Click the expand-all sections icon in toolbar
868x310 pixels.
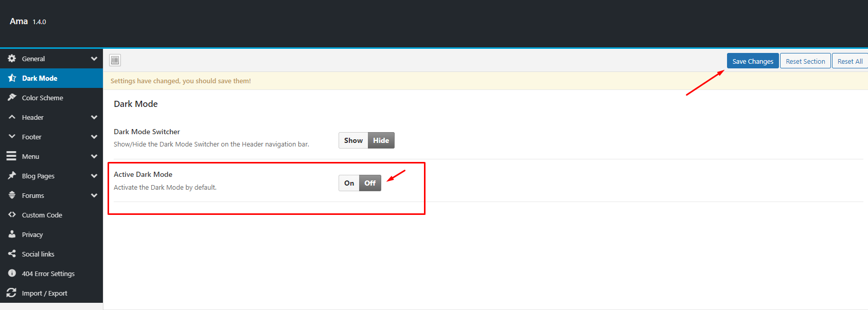[115, 60]
